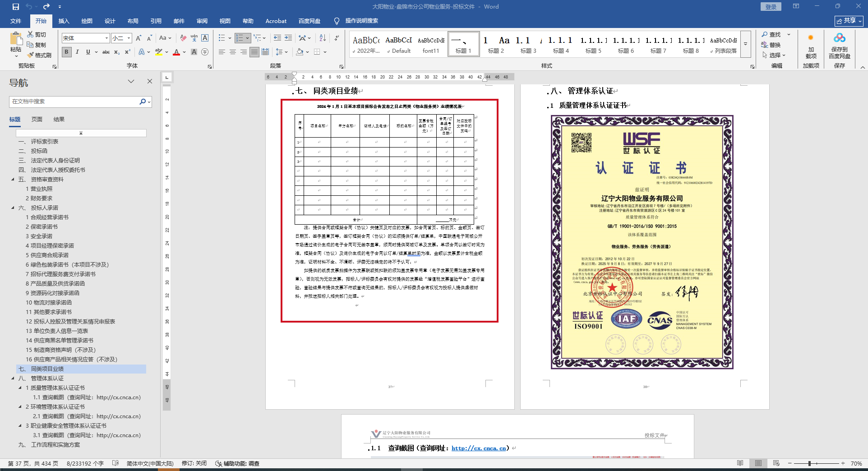Switch the navigation pane to 页面 tab
Image resolution: width=868 pixels, height=471 pixels.
tap(37, 119)
